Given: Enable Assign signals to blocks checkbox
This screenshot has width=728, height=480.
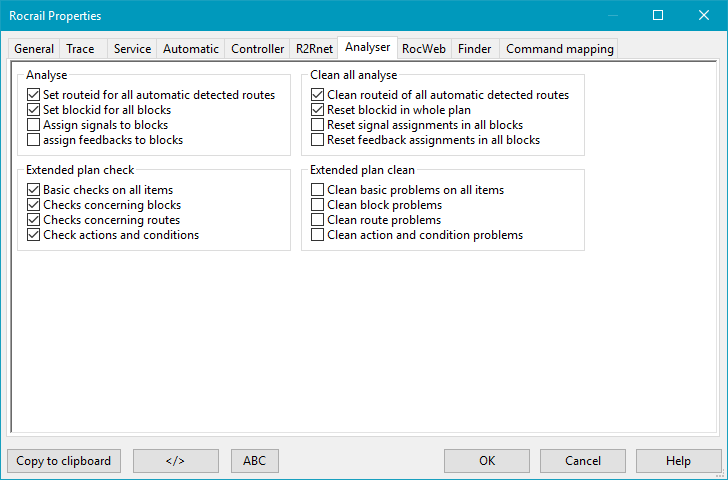Looking at the screenshot, I should (34, 125).
